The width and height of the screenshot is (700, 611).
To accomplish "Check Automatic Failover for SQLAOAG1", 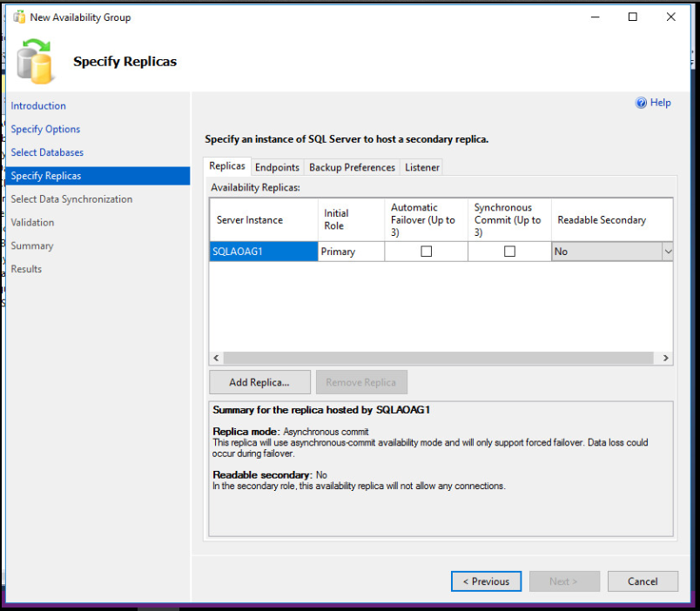I will (427, 252).
